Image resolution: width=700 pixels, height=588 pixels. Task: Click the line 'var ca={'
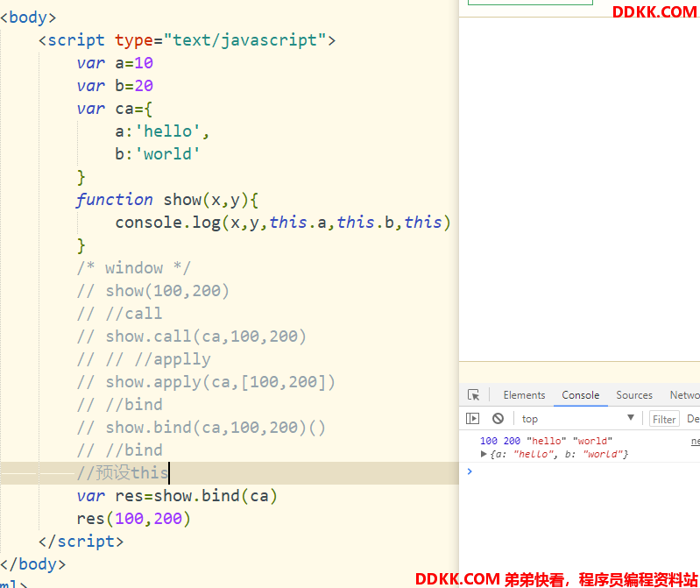point(115,109)
